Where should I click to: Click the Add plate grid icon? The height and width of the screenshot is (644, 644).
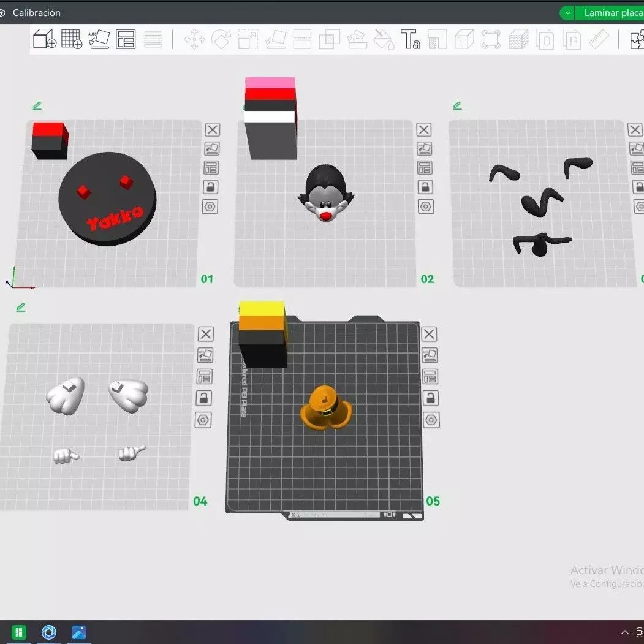72,39
